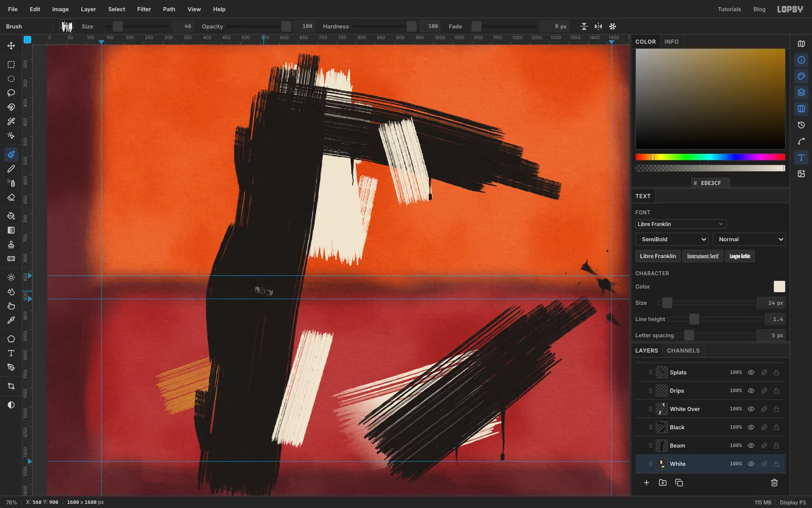Choose the Paint Bucket tool
The height and width of the screenshot is (508, 812).
pyautogui.click(x=11, y=216)
